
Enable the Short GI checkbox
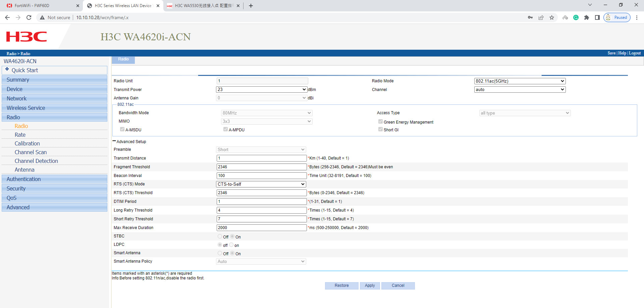click(x=380, y=130)
